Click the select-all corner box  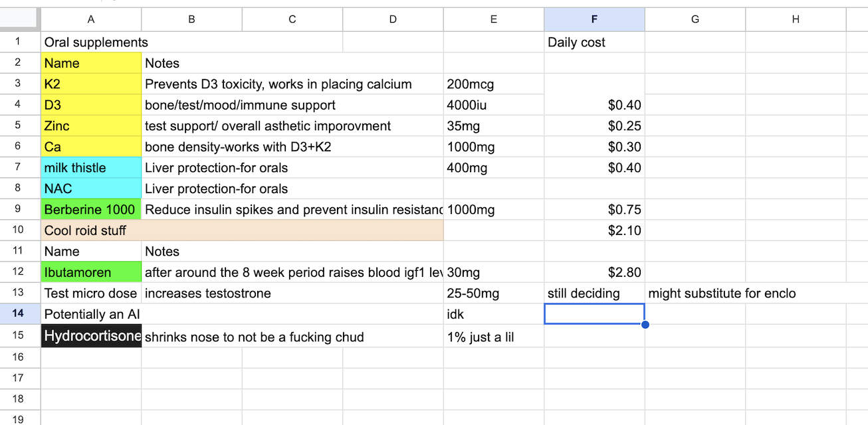point(20,19)
